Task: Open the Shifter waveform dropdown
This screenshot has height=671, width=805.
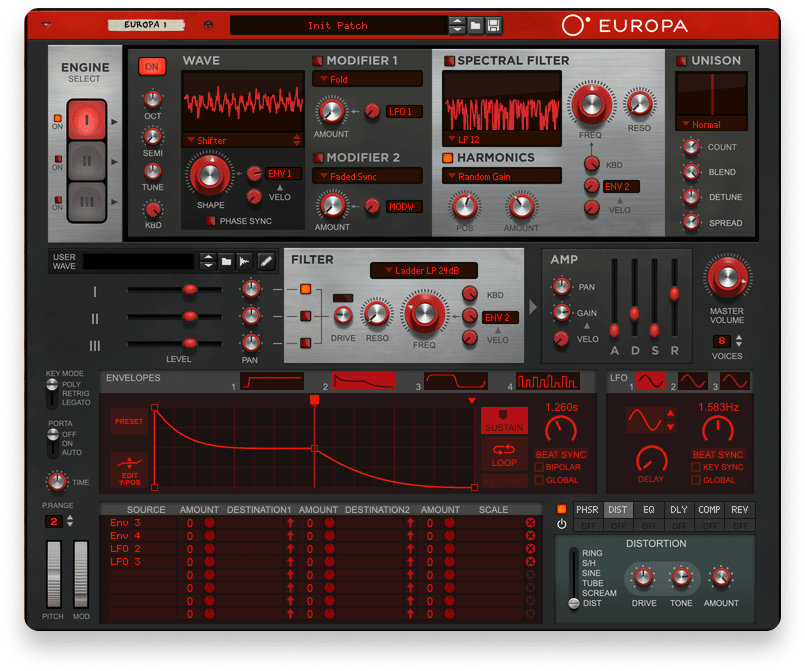Action: tap(243, 140)
